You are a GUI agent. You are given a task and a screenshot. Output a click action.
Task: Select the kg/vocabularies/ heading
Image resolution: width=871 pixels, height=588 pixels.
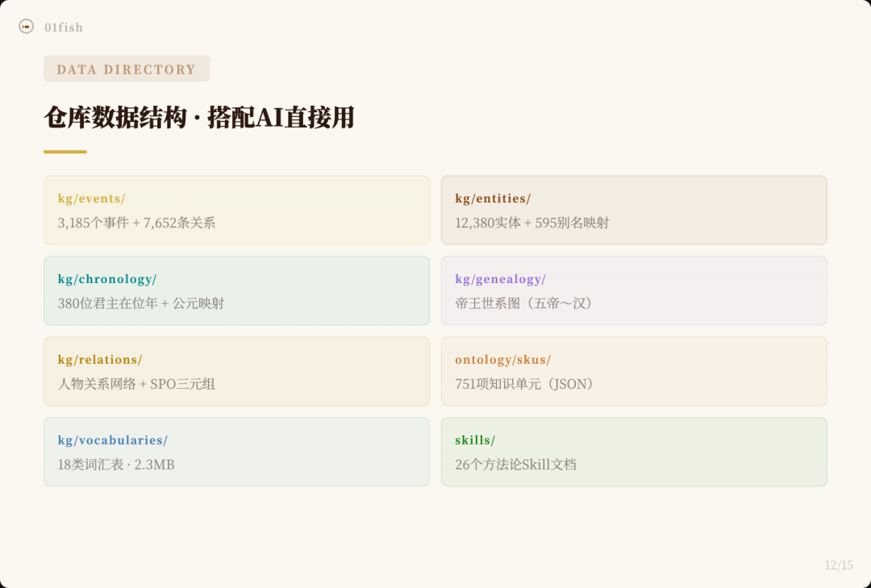[x=113, y=440]
